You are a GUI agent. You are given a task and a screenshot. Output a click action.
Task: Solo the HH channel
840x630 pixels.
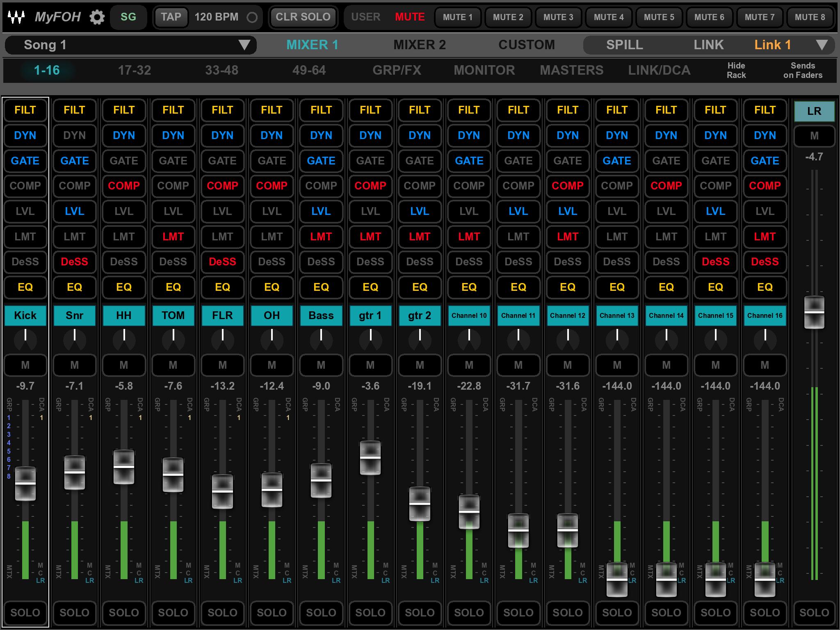click(124, 612)
